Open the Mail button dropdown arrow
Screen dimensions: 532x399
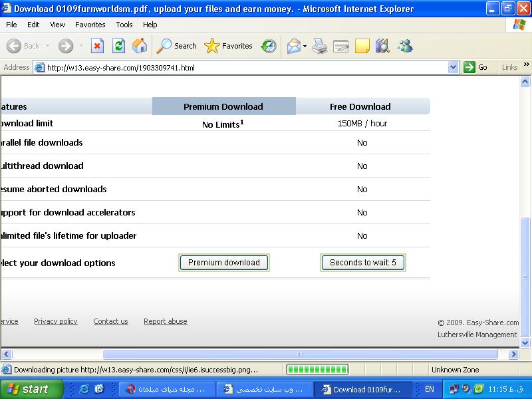[305, 46]
